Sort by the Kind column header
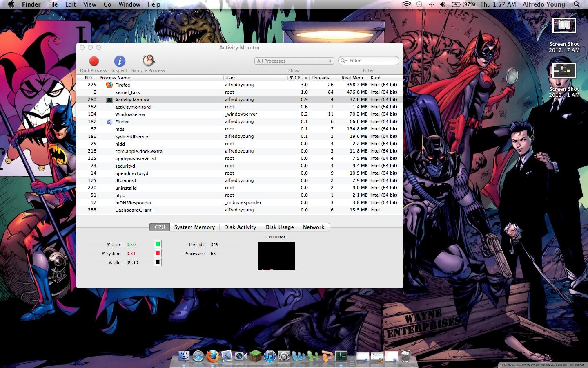Screen dimensions: 588x368 (x=385, y=78)
